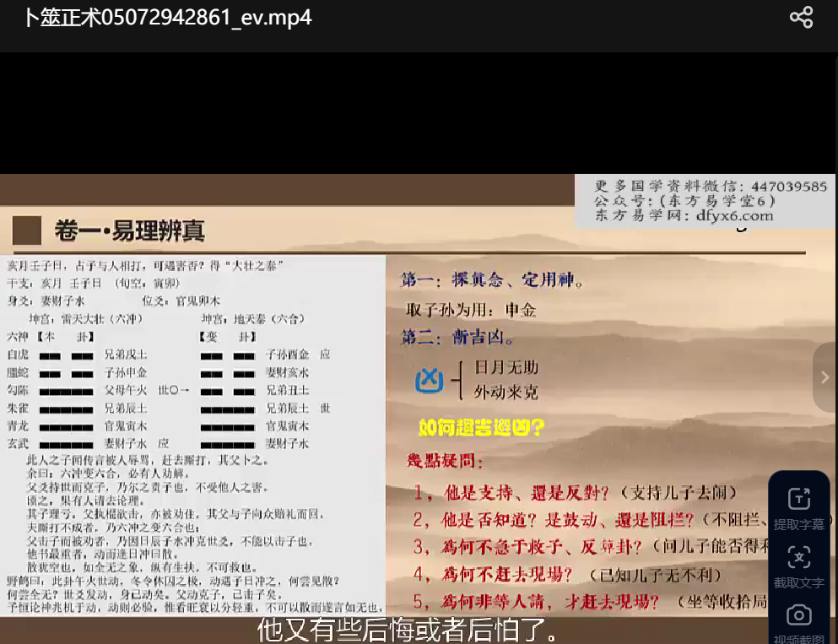Click the video file name in the header
The width and height of the screenshot is (838, 644).
coord(167,18)
